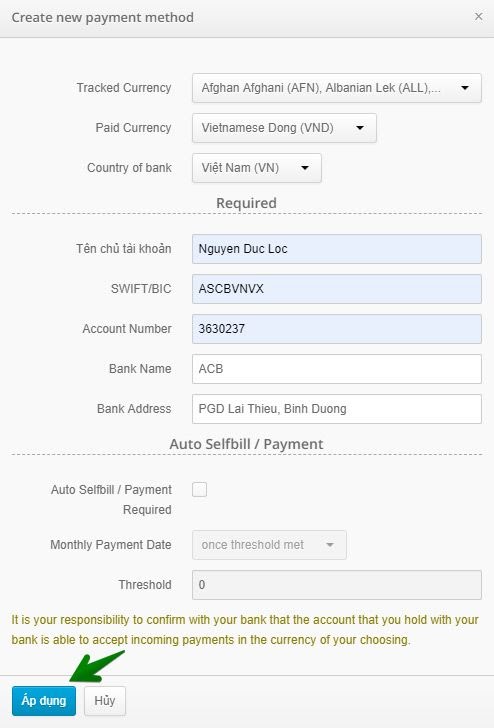
Task: Open the Tracked Currency dropdown
Action: [x=337, y=88]
